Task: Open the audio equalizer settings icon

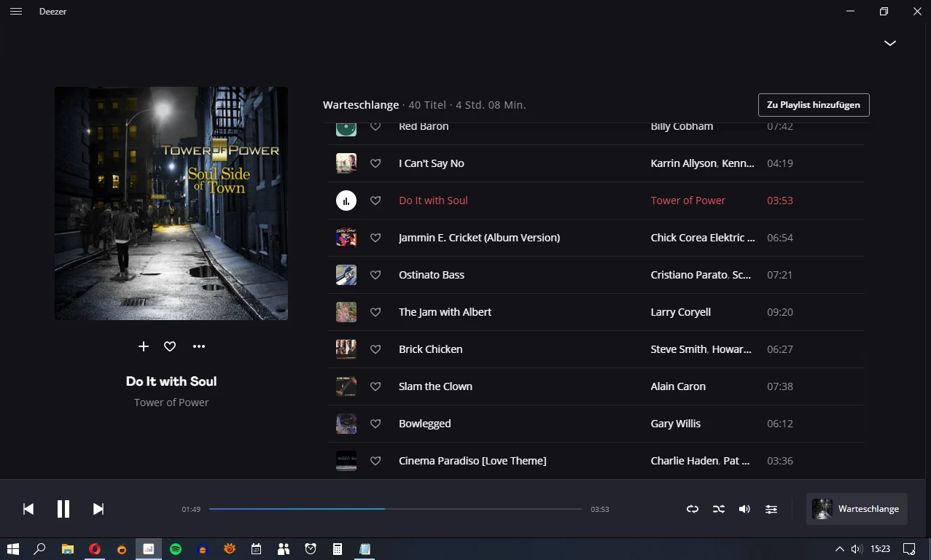Action: pyautogui.click(x=771, y=509)
